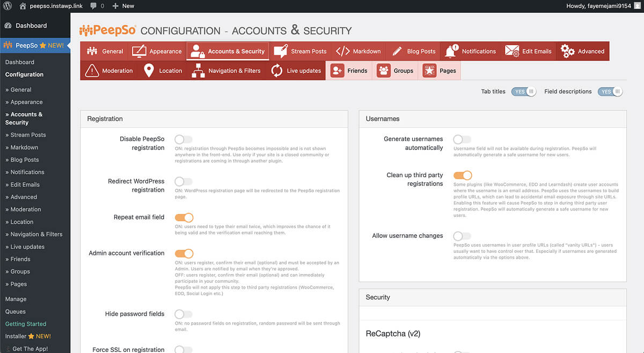Click the Navigation & Filters hierarchy icon

pos(199,70)
